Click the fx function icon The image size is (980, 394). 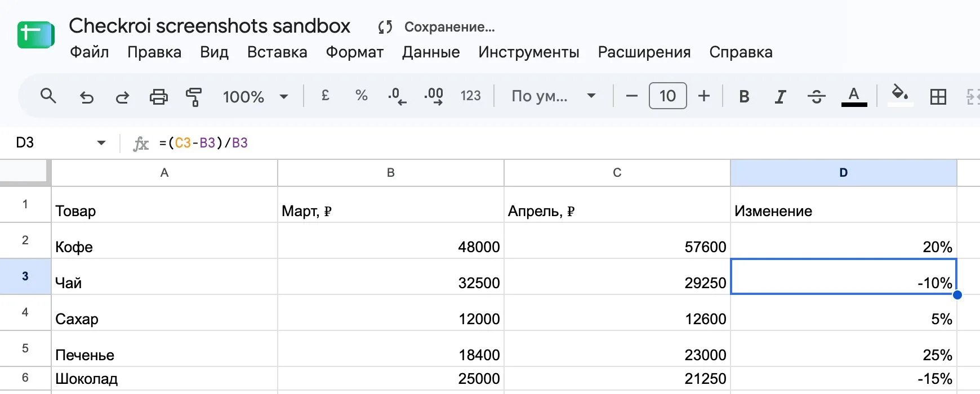click(x=141, y=144)
